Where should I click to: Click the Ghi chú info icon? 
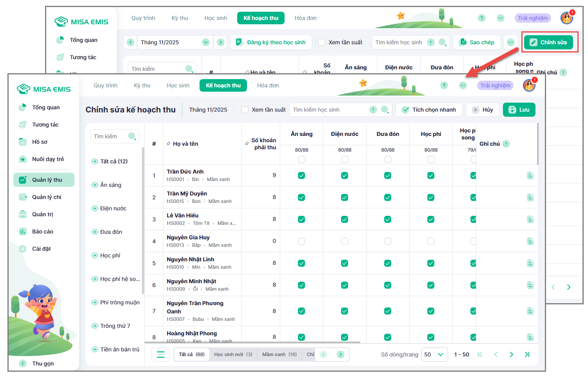coord(506,144)
